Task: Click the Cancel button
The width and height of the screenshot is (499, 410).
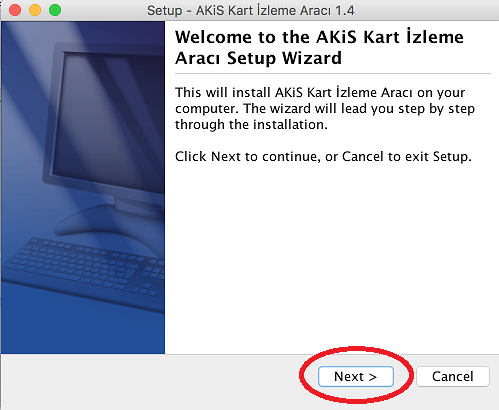Action: [453, 377]
